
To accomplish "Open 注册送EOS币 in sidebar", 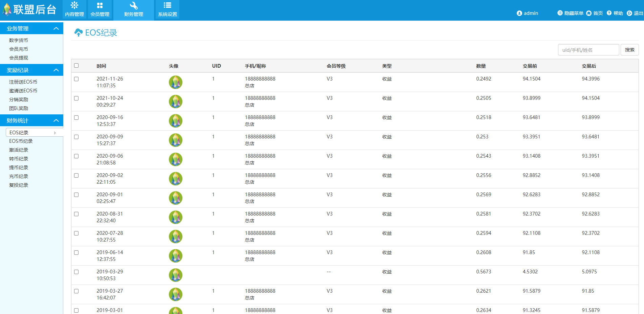I will tap(23, 82).
